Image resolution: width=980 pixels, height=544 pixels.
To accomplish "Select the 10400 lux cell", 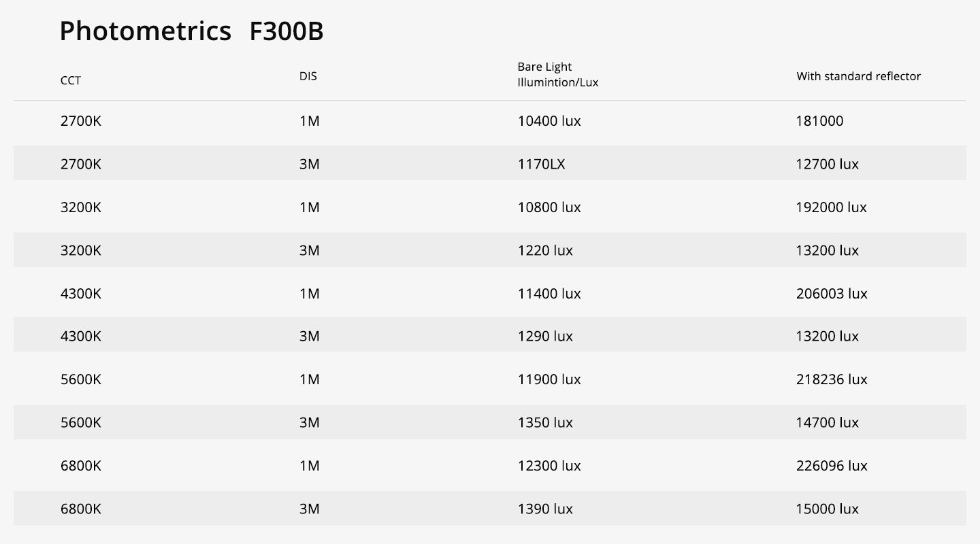I will coord(549,121).
